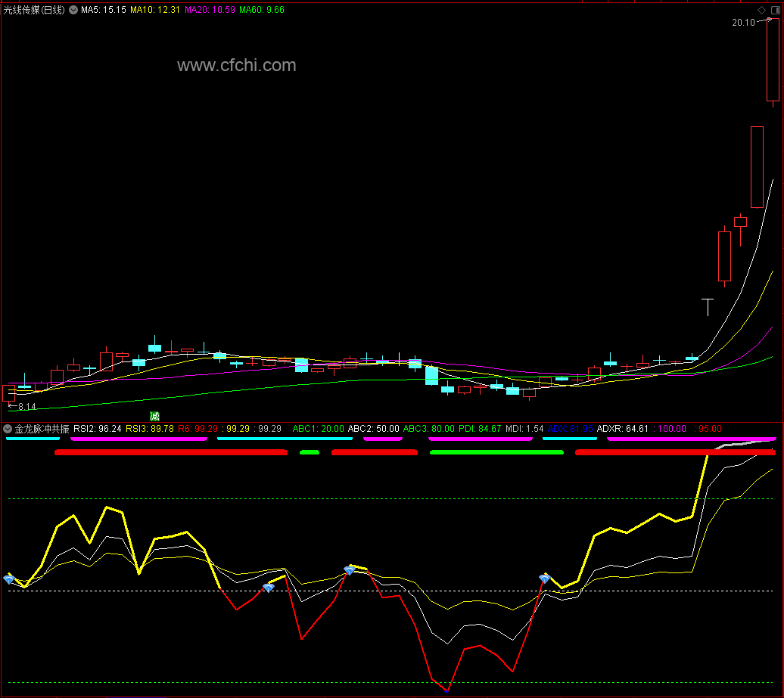
Task: Click the yellow RSI3: 89.78 value
Action: pos(150,429)
